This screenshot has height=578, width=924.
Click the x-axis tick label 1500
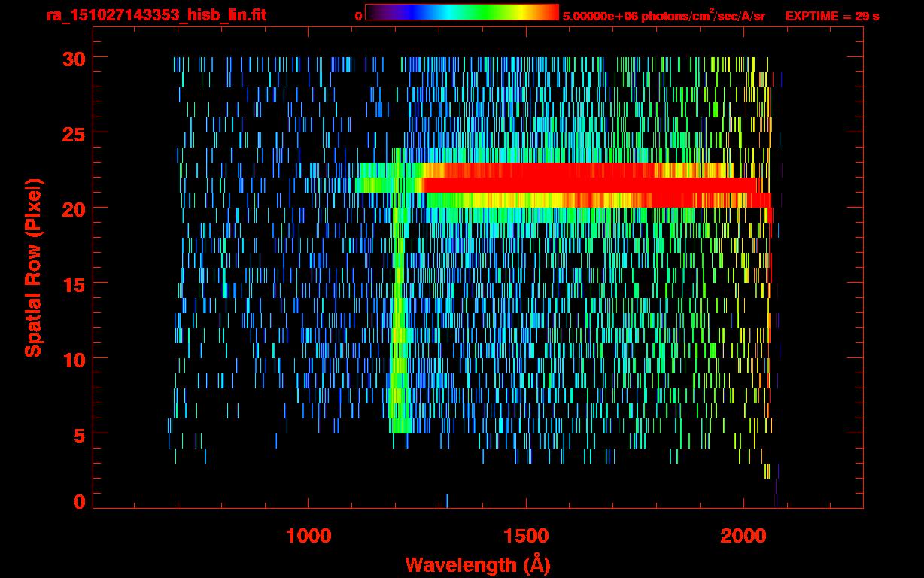click(526, 535)
